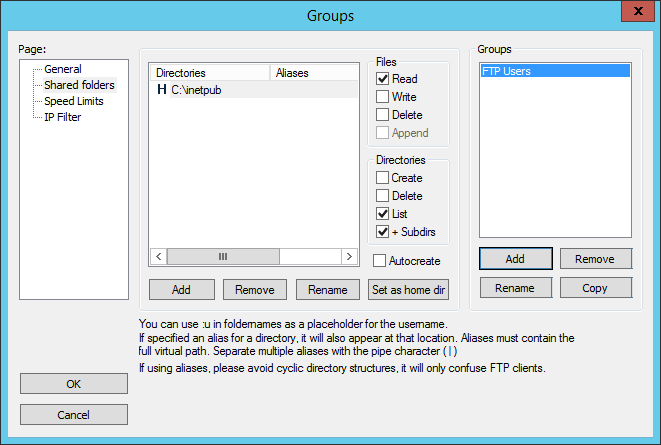Toggle the List directories checkbox
This screenshot has height=445, width=661.
382,214
